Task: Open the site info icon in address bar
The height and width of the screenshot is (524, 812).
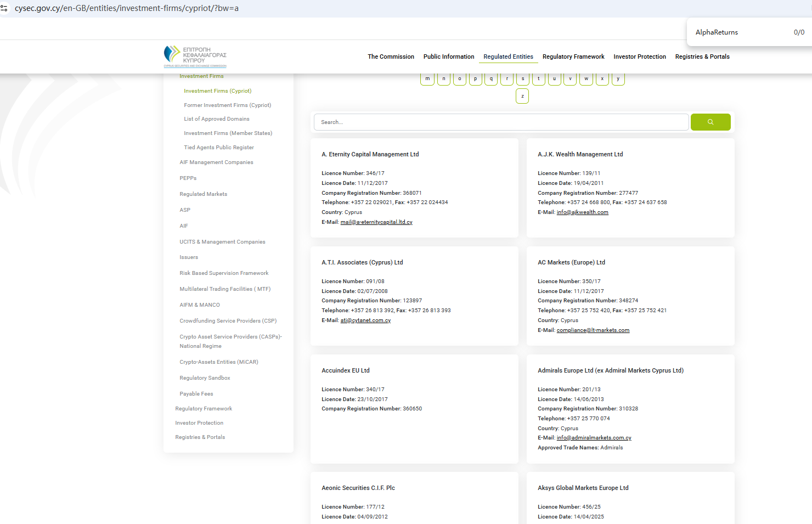Action: click(x=4, y=8)
